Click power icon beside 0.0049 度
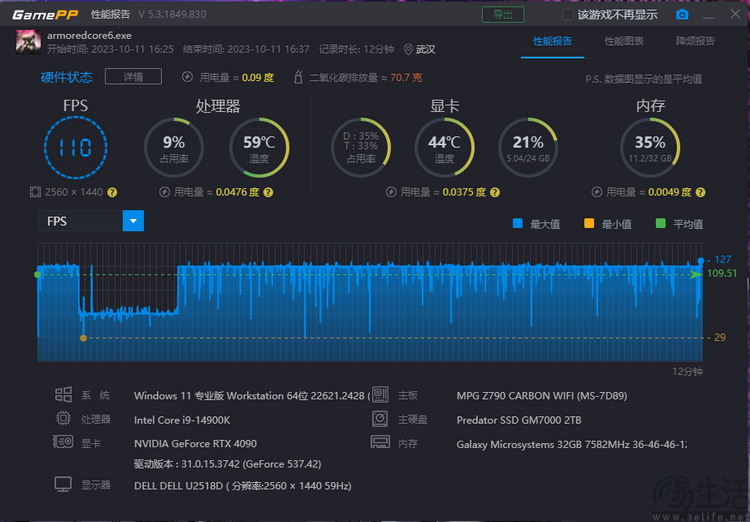Image resolution: width=750 pixels, height=522 pixels. tap(596, 192)
